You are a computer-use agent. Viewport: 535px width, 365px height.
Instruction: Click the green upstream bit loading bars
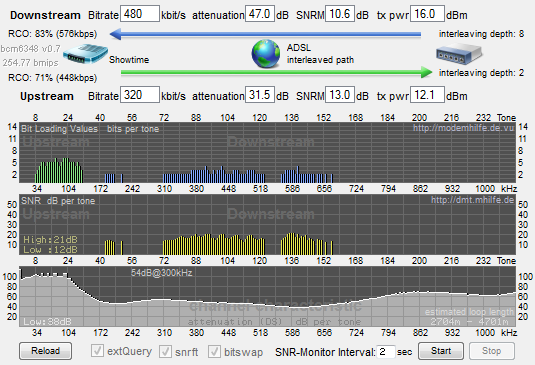pyautogui.click(x=59, y=170)
